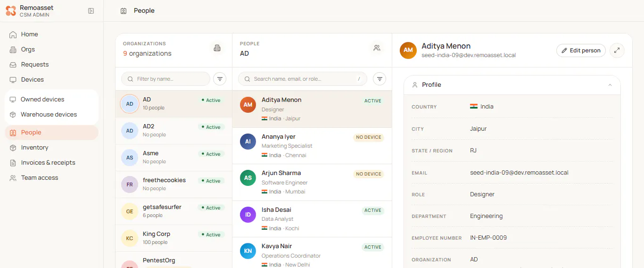Viewport: 644px width, 268px height.
Task: Collapse the sidebar with the panel toggle icon
Action: (x=91, y=11)
